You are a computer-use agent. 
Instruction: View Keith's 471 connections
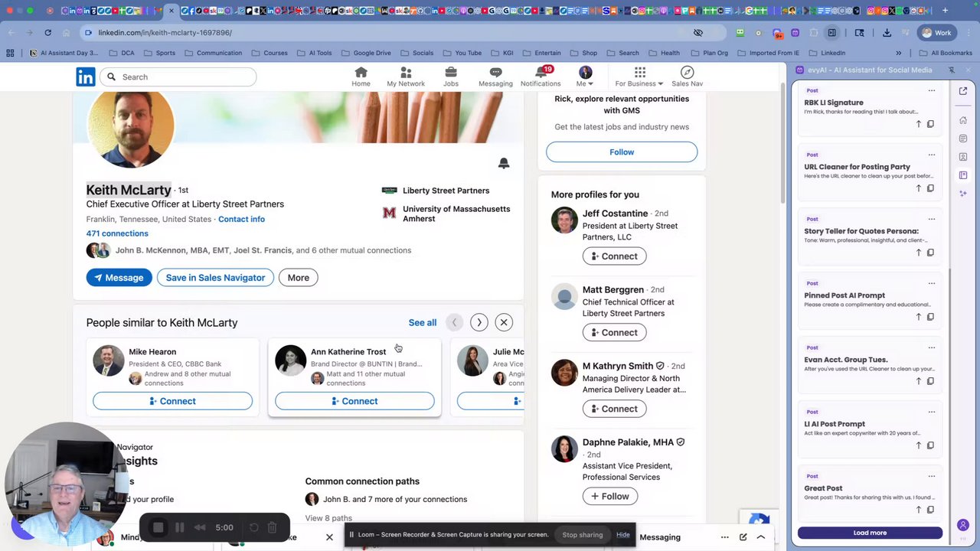tap(117, 233)
